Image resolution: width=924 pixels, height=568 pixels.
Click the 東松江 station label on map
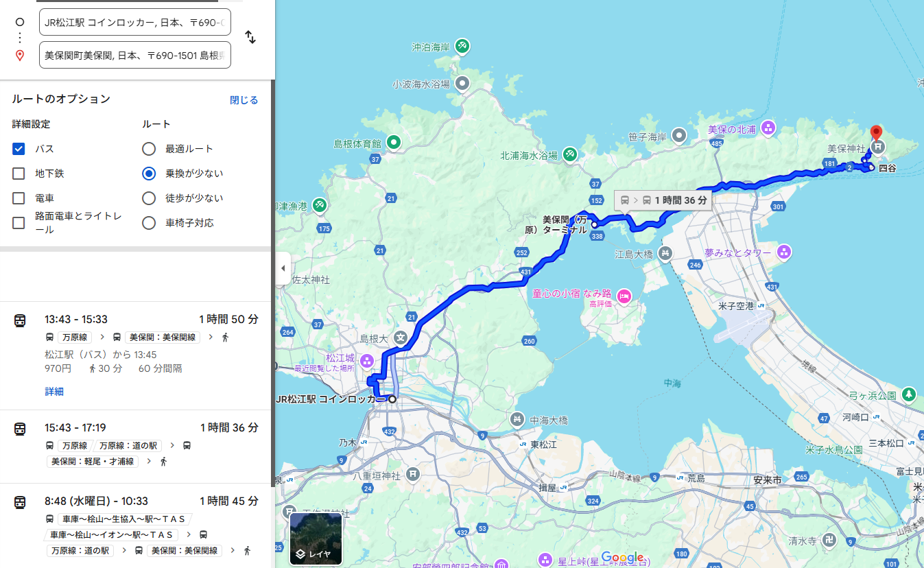[x=544, y=445]
